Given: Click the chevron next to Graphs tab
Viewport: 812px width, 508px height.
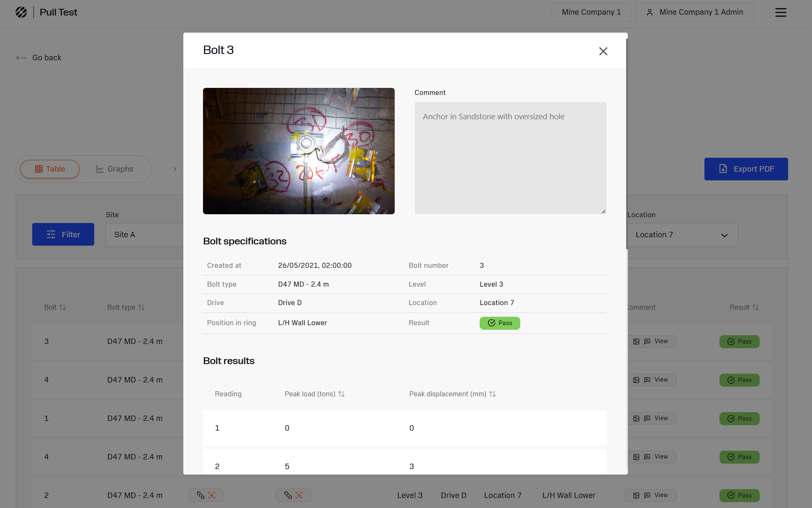Looking at the screenshot, I should pyautogui.click(x=175, y=169).
